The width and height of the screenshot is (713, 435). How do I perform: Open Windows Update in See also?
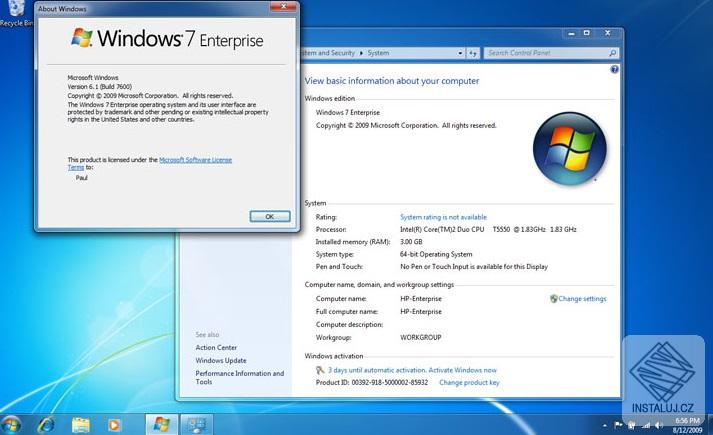[x=221, y=360]
